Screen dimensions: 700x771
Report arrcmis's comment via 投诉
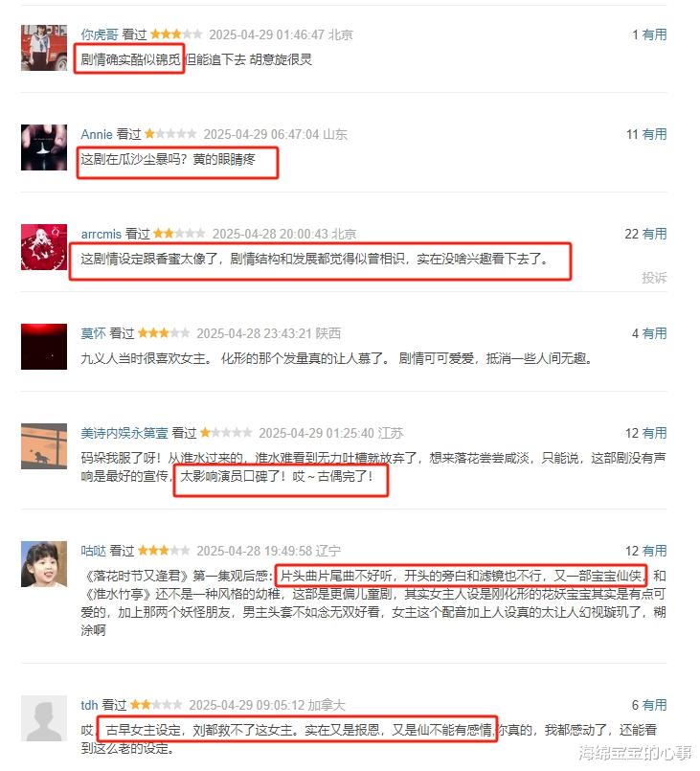click(x=654, y=278)
